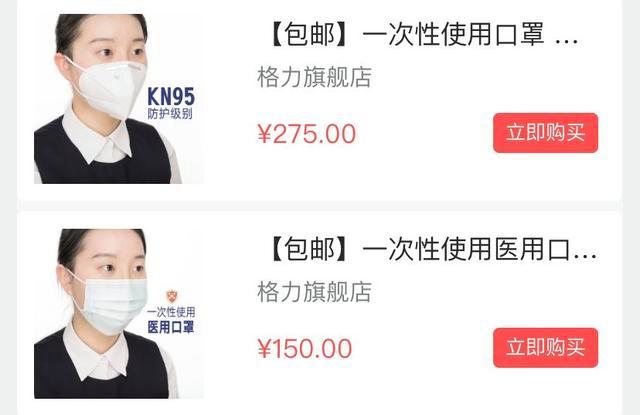The width and height of the screenshot is (640, 415).
Task: Open the disposable medical mask product thumbnail
Action: click(x=118, y=313)
